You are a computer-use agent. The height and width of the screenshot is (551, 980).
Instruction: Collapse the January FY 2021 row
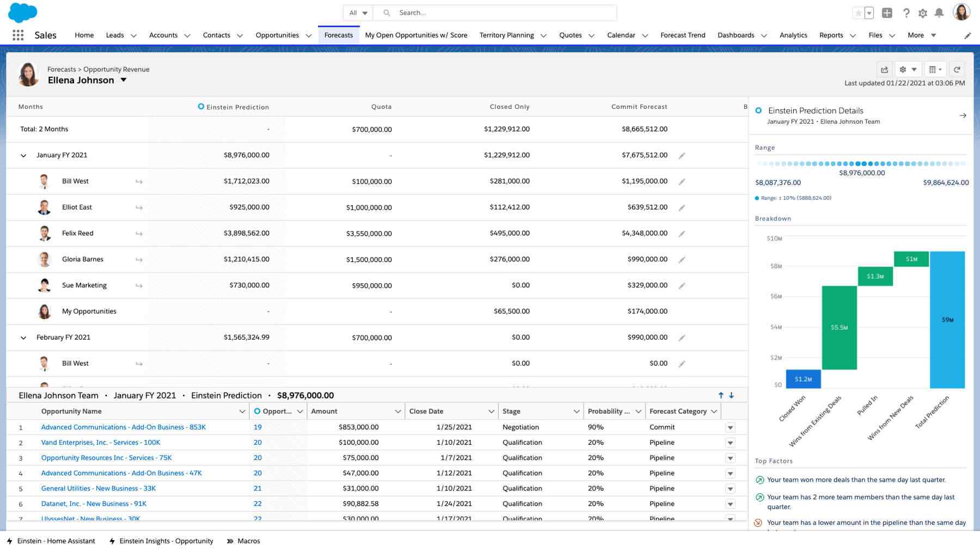coord(23,156)
